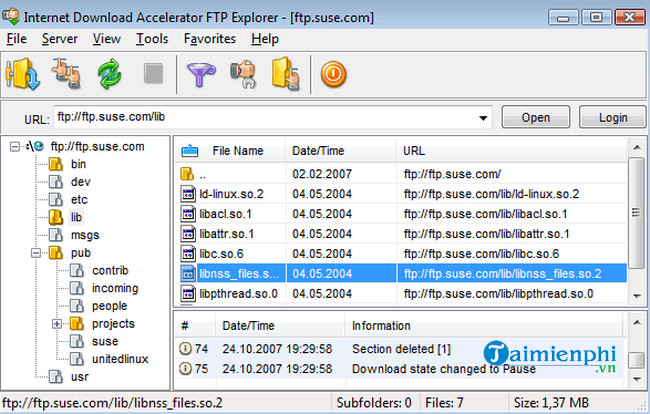Image resolution: width=650 pixels, height=414 pixels.
Task: Sort by Date/Time column in file list
Action: [318, 151]
